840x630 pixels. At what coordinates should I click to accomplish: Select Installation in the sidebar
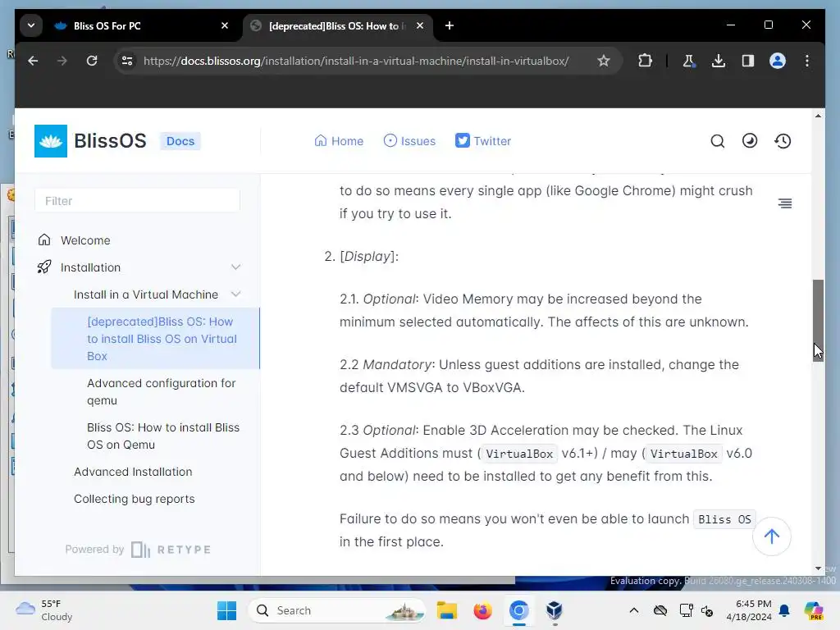90,267
